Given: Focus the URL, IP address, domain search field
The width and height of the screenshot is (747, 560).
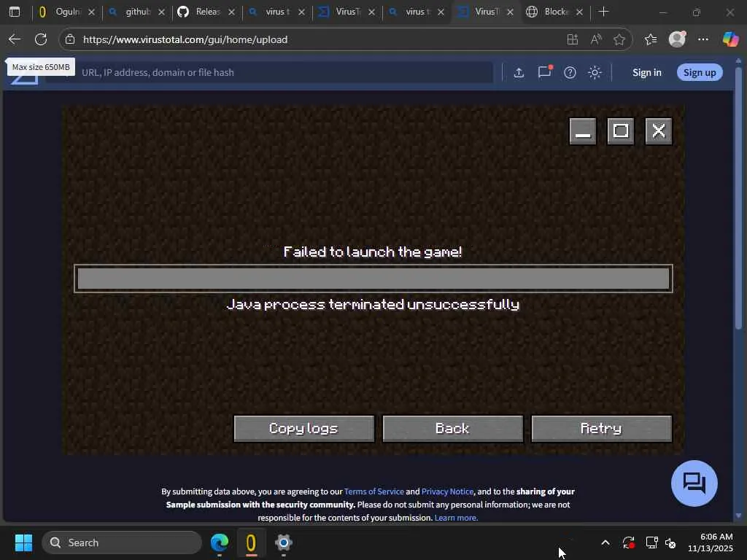Looking at the screenshot, I should point(286,72).
